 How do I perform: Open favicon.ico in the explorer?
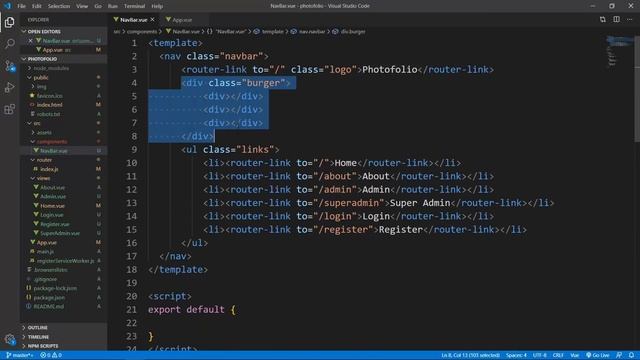click(x=49, y=96)
